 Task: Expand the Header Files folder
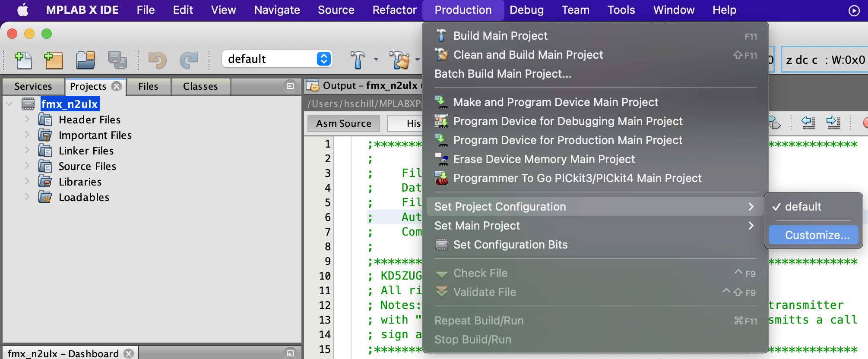pos(27,120)
